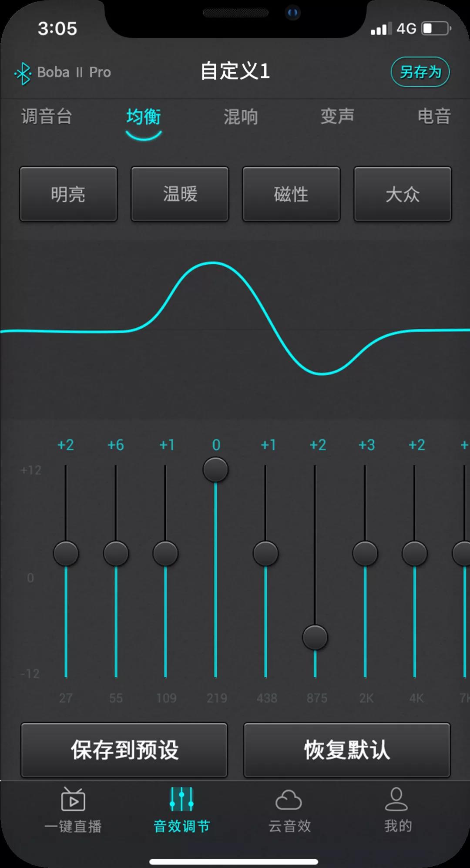The image size is (470, 868).
Task: Tap the 3:05 clock in status bar
Action: click(57, 29)
